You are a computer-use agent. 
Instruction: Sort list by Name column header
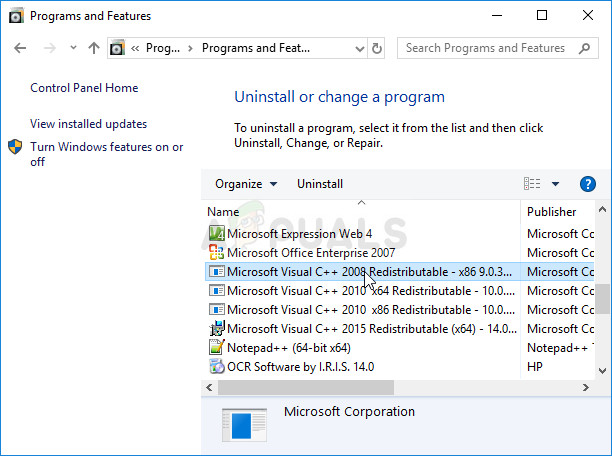tap(223, 212)
